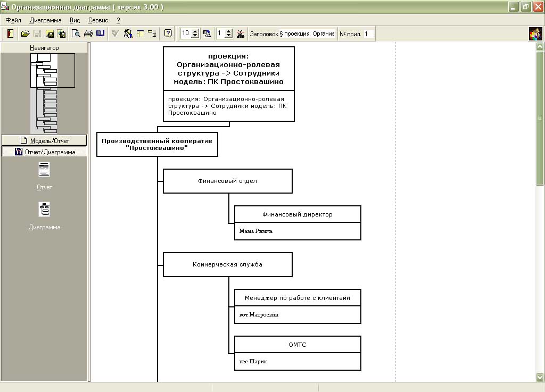The image size is (545, 392).
Task: Open the Вид menu
Action: coord(75,20)
